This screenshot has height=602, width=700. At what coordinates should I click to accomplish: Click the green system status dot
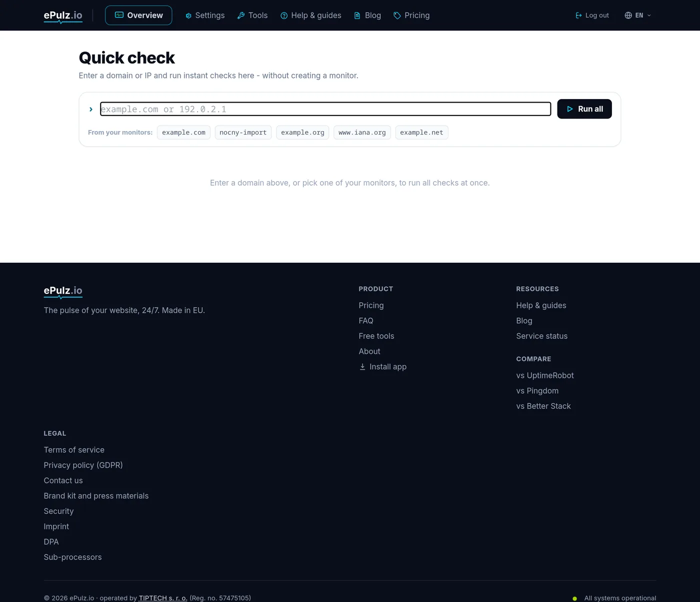coord(574,598)
